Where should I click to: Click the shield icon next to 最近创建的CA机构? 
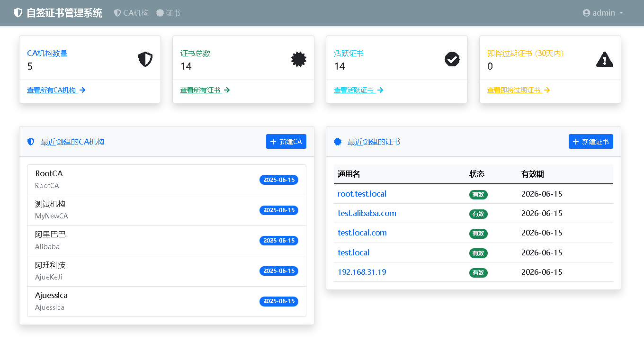tap(31, 142)
